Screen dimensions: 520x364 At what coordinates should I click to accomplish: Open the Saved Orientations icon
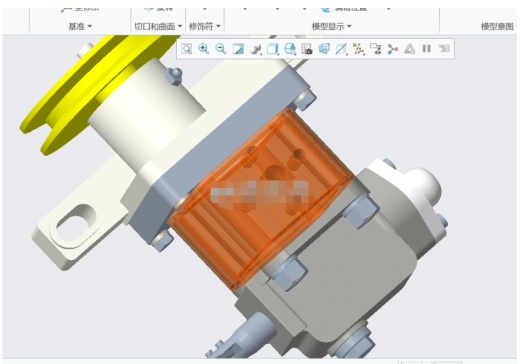tap(290, 49)
